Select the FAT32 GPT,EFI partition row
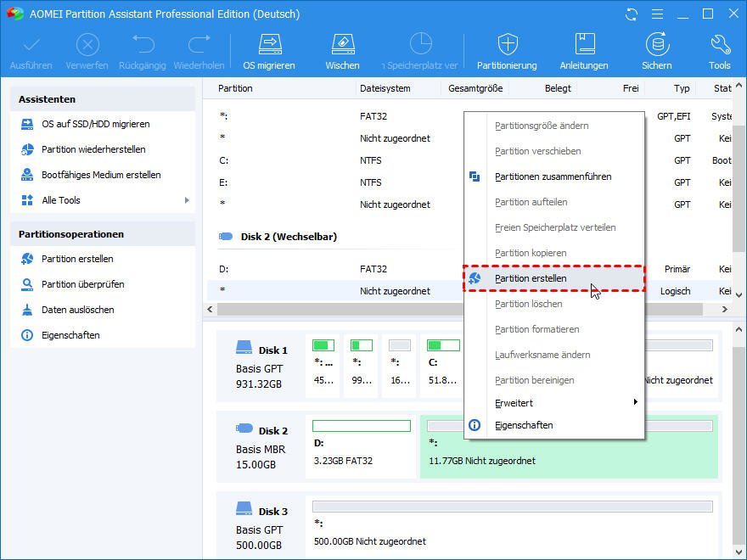747x560 pixels. point(335,116)
